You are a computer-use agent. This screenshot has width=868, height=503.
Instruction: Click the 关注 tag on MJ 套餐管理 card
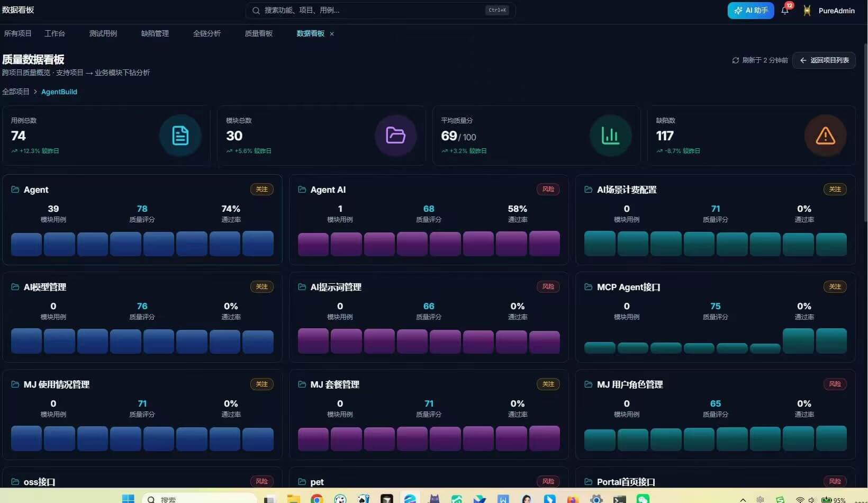pos(548,384)
